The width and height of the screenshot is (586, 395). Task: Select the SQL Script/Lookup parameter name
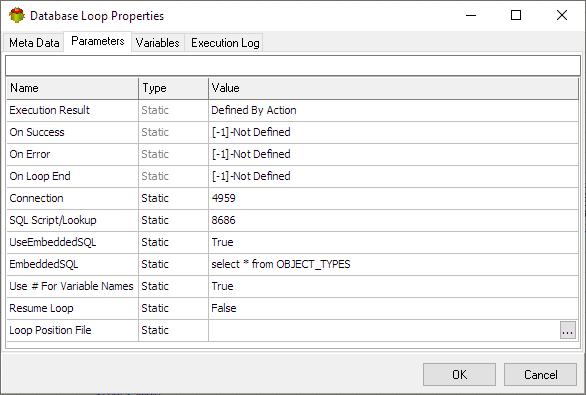click(x=53, y=220)
